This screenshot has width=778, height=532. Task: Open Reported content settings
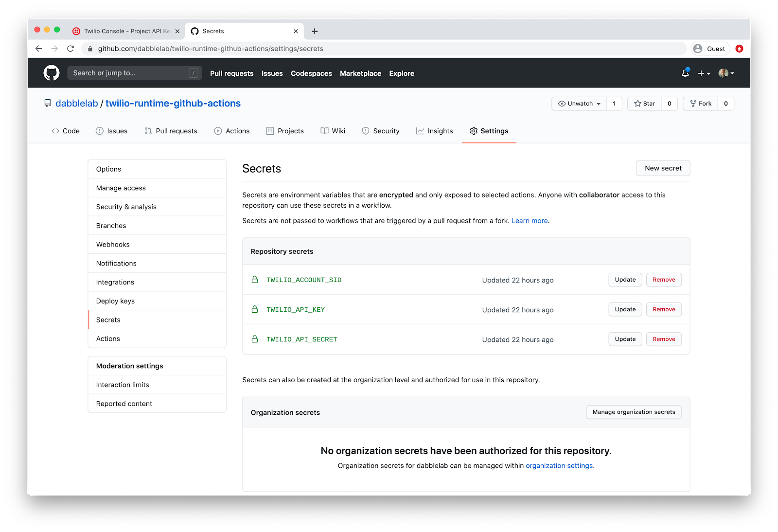pyautogui.click(x=157, y=404)
